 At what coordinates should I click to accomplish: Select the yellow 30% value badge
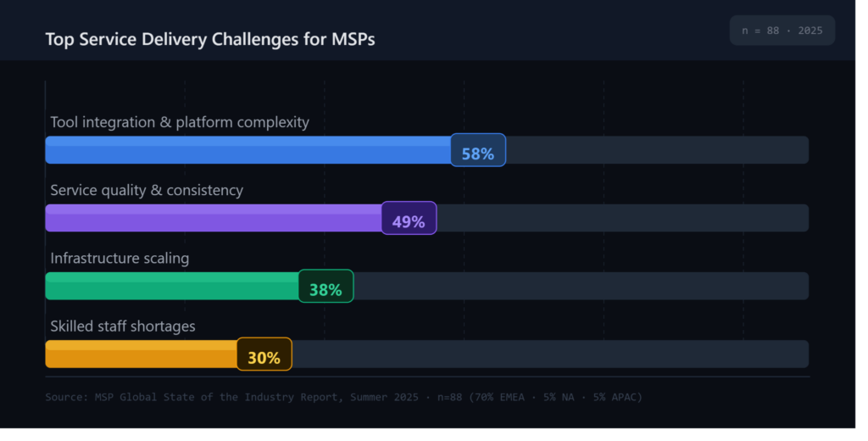pos(264,354)
